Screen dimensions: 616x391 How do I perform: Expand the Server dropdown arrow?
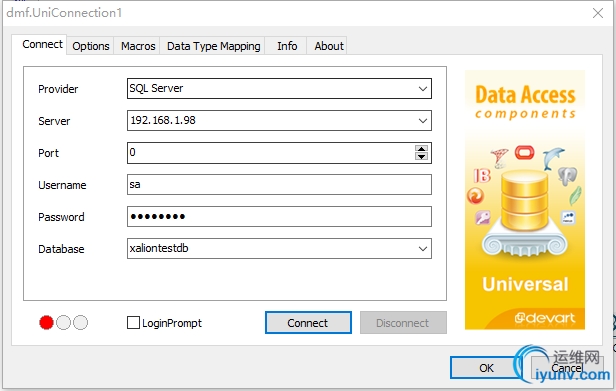tap(423, 121)
